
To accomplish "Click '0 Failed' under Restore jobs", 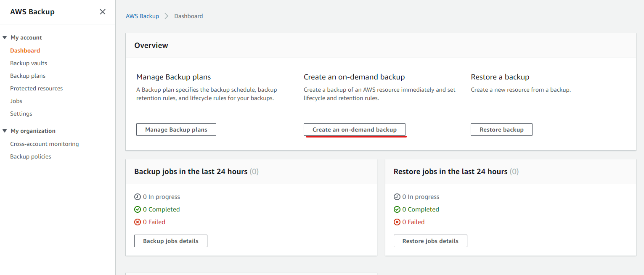I will click(413, 222).
